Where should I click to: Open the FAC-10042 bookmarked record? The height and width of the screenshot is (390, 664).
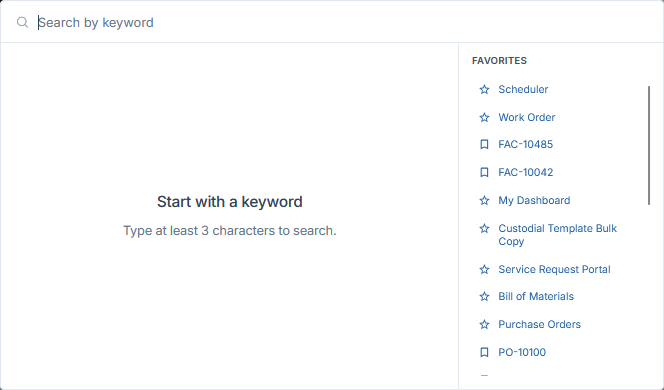[526, 172]
